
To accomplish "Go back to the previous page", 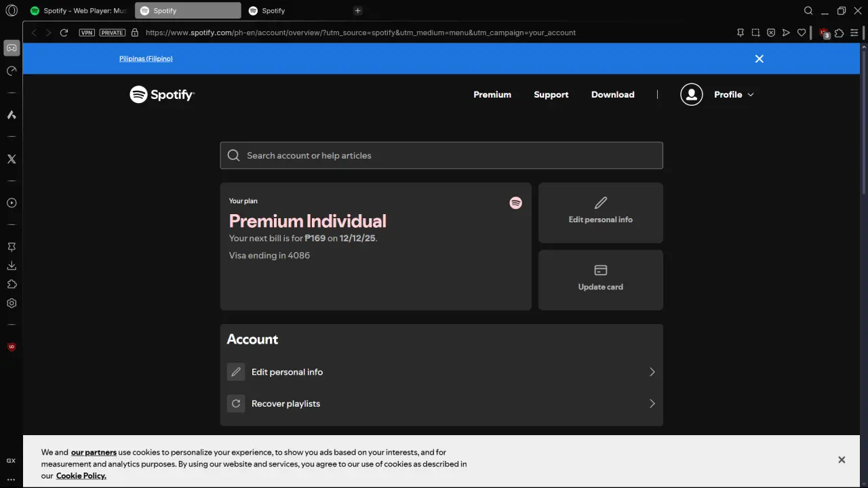I will pos(33,33).
